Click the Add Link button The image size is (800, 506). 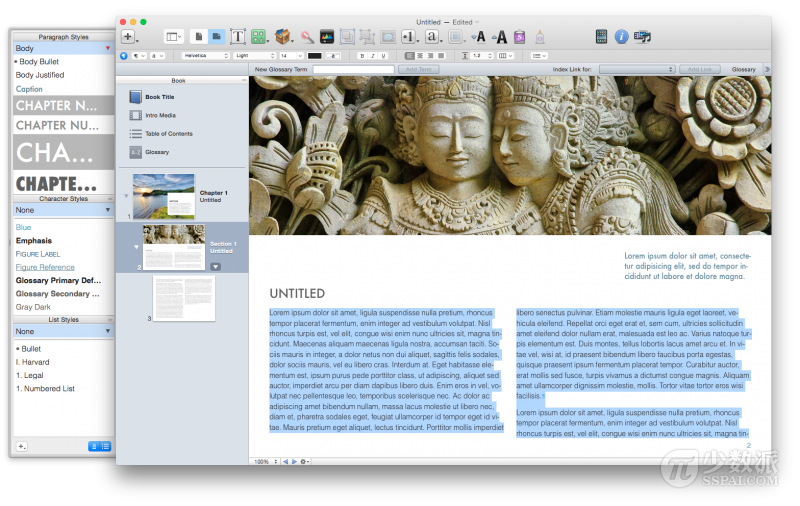[x=699, y=69]
